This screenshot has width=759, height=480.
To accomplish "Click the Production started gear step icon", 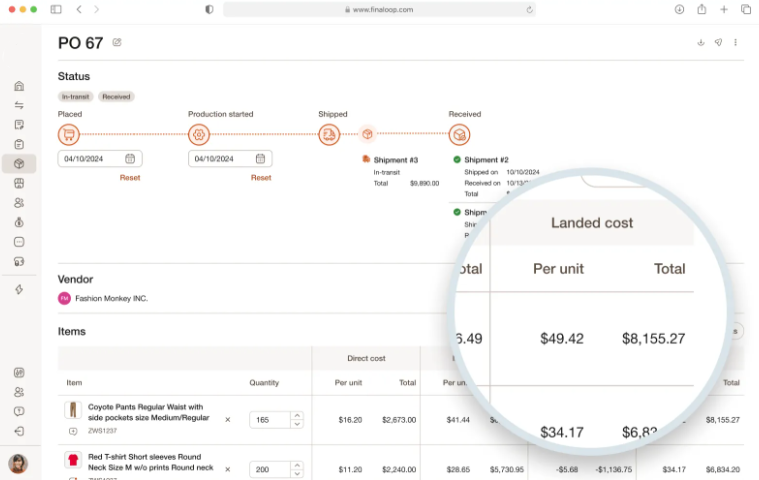I will 199,135.
